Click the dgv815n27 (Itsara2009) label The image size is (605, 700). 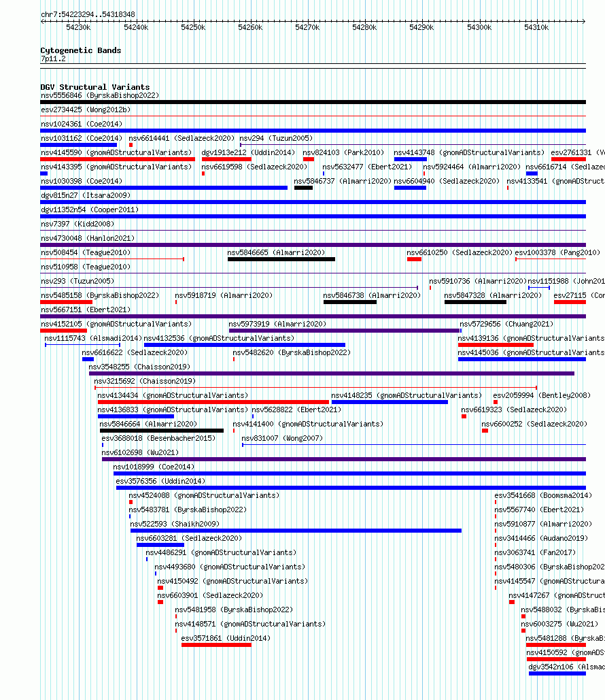tap(85, 195)
